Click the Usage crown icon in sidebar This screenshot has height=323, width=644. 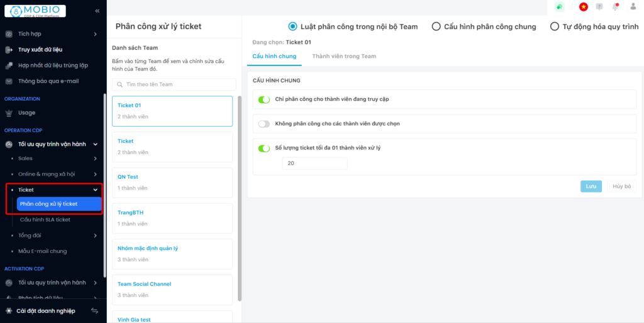(9, 113)
